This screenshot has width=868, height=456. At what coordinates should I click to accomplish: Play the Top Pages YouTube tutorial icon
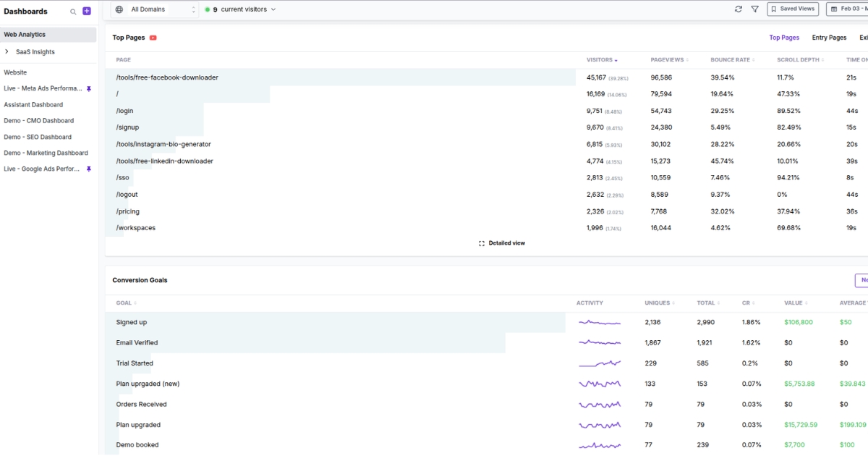tap(153, 37)
